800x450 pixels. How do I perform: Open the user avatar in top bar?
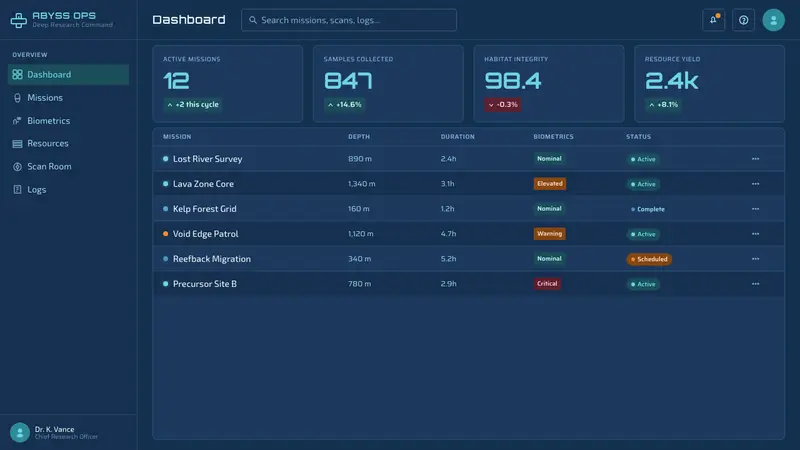[773, 20]
